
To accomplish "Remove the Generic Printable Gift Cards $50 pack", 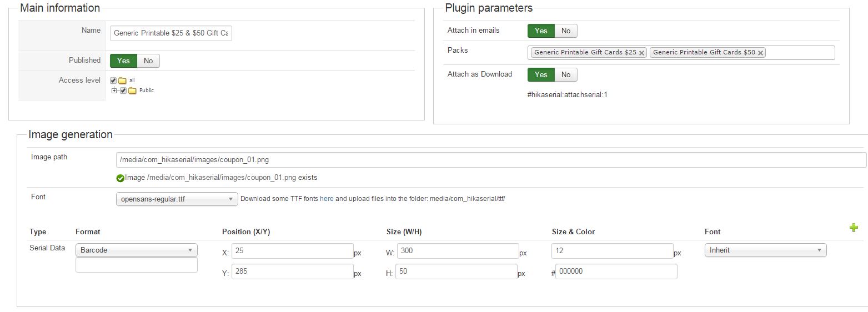I will point(760,53).
